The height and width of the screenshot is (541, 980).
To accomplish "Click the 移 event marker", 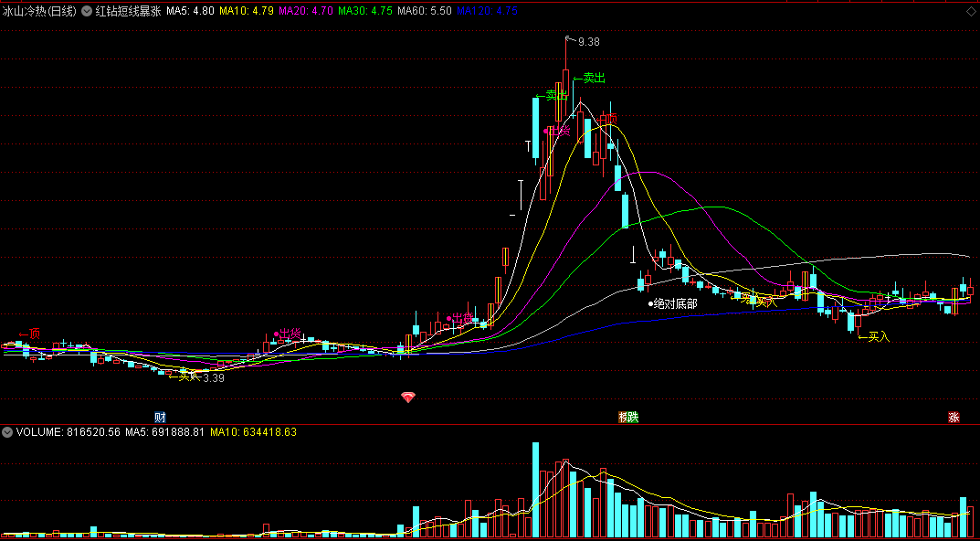I will (x=623, y=417).
